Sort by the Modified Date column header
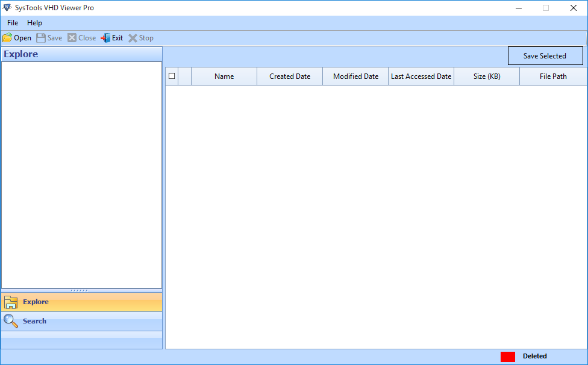 pos(355,76)
